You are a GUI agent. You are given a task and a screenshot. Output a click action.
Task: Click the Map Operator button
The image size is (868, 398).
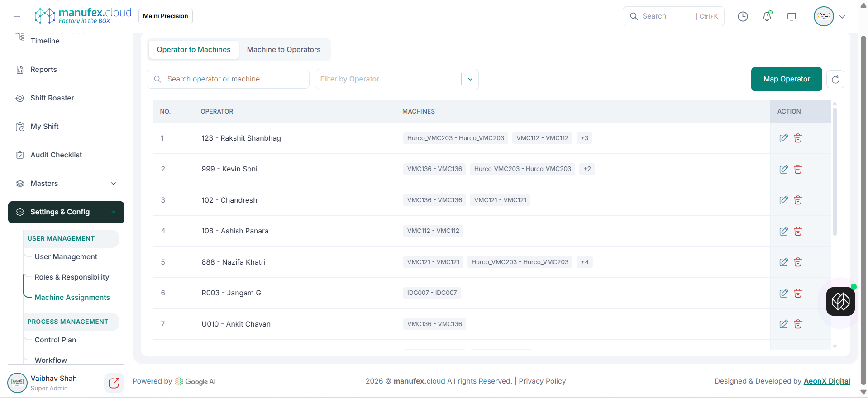click(786, 79)
